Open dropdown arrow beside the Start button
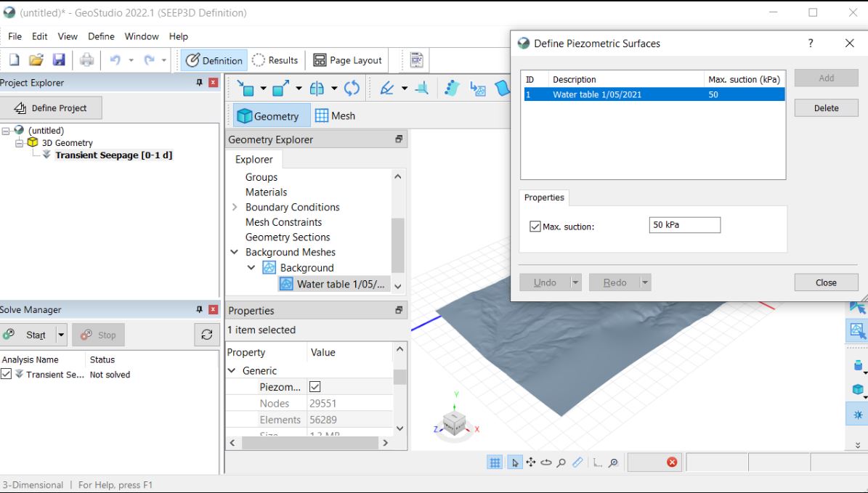The image size is (868, 493). [61, 335]
